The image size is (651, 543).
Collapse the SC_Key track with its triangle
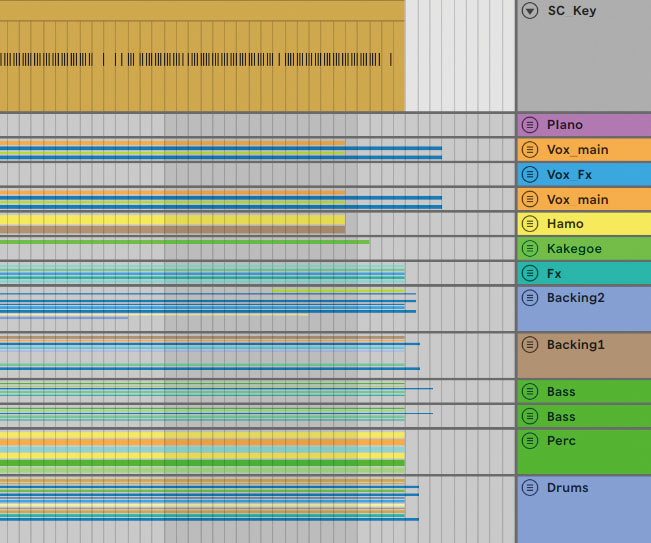[x=530, y=11]
